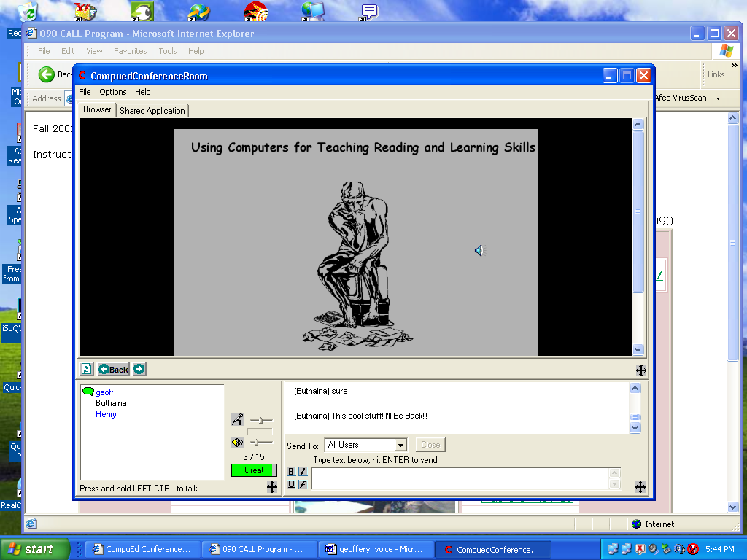Image resolution: width=747 pixels, height=560 pixels.
Task: Toggle underline chat formatting
Action: pos(291,484)
